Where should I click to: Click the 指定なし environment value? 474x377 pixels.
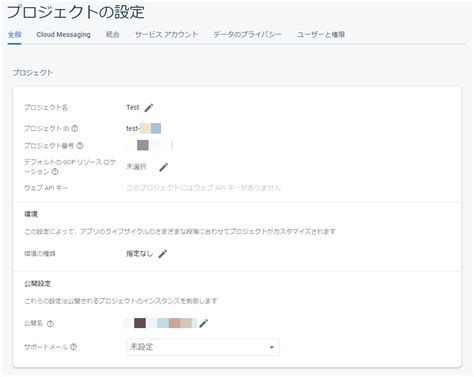pos(140,254)
